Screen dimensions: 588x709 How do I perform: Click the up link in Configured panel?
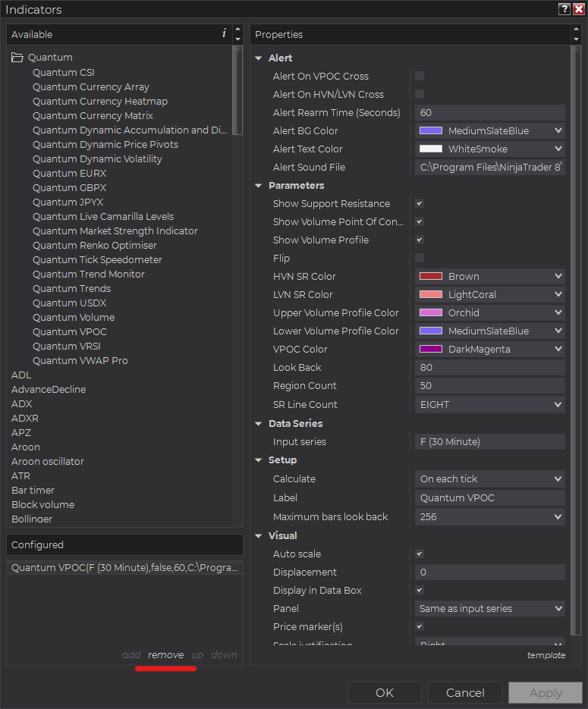click(x=197, y=655)
